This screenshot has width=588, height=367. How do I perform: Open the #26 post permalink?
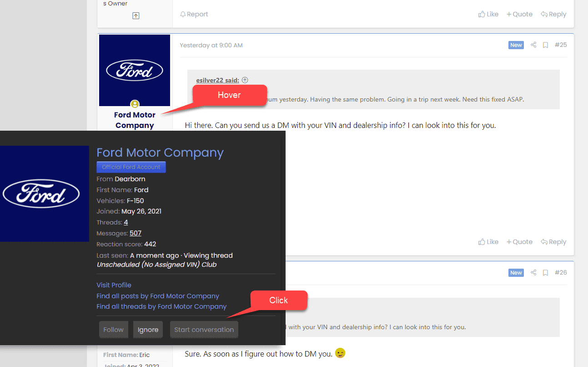561,273
